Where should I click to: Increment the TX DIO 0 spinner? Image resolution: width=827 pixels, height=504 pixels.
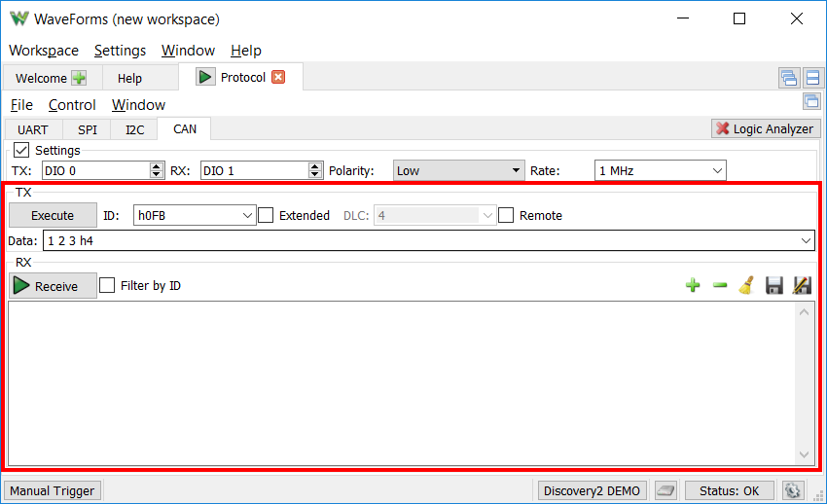(x=156, y=166)
